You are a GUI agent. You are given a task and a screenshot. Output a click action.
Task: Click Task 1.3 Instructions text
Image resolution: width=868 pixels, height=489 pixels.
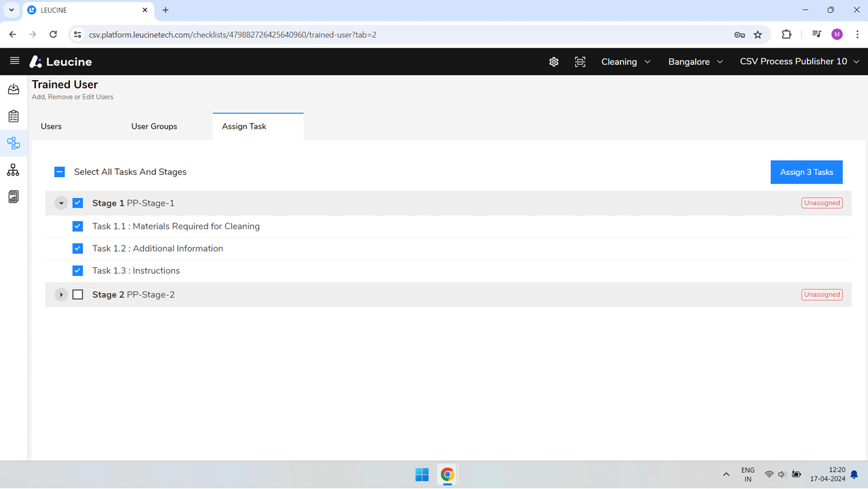(136, 271)
